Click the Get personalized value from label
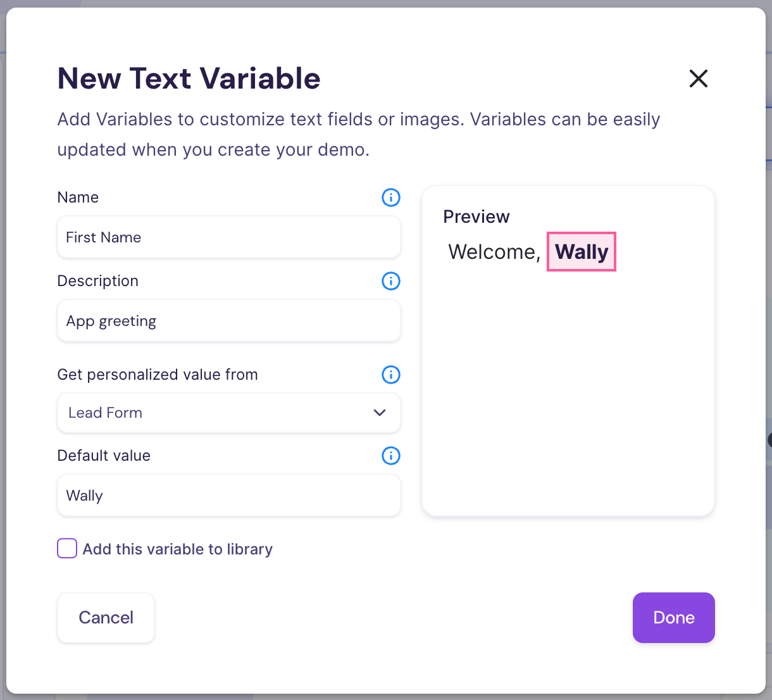The image size is (772, 700). pyautogui.click(x=158, y=375)
